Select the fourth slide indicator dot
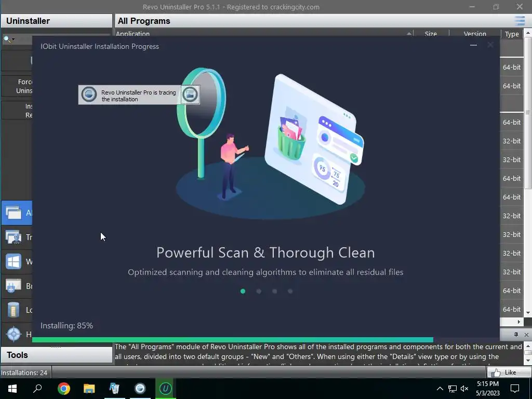532x399 pixels. tap(290, 291)
